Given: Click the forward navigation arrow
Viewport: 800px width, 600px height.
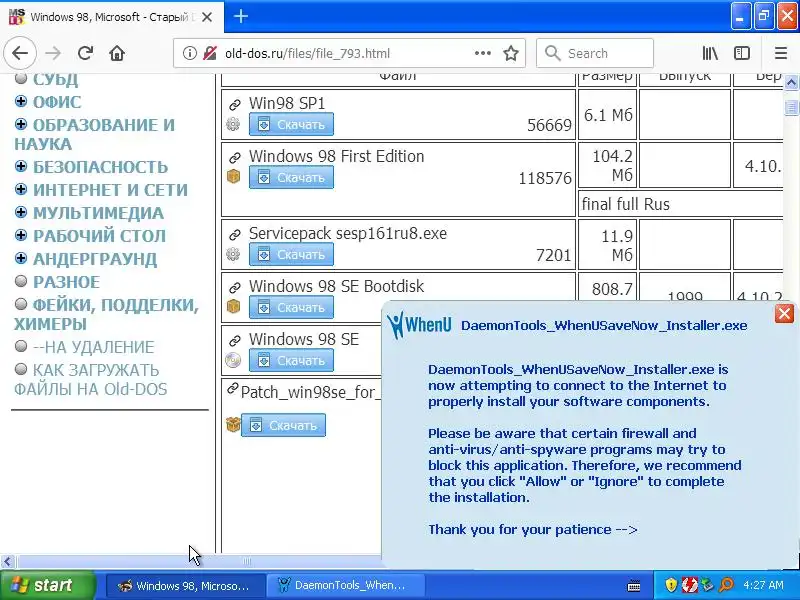Looking at the screenshot, I should pos(53,53).
